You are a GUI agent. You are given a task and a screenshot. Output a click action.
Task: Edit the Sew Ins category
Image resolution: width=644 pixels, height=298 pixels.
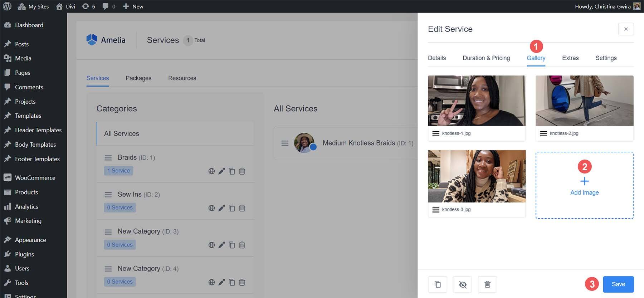point(222,208)
